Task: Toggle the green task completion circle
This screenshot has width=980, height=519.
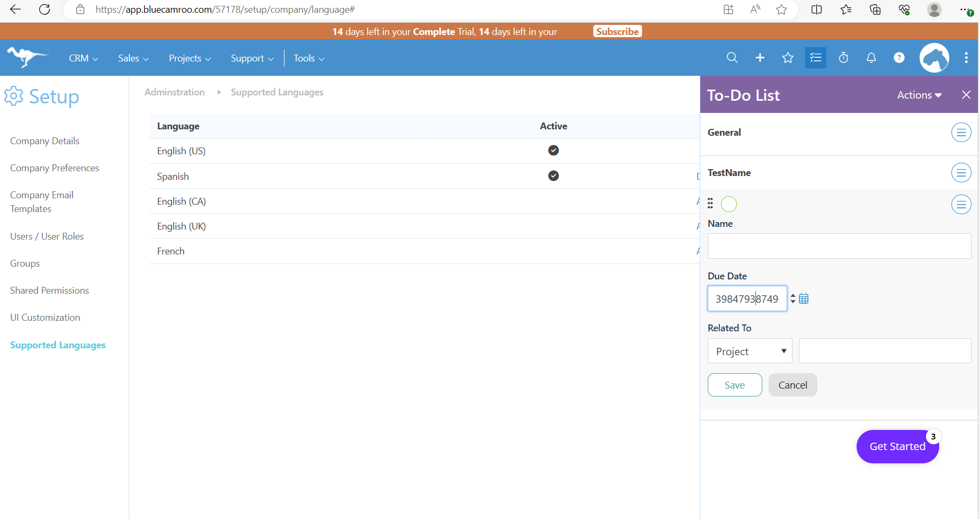Action: click(x=729, y=204)
